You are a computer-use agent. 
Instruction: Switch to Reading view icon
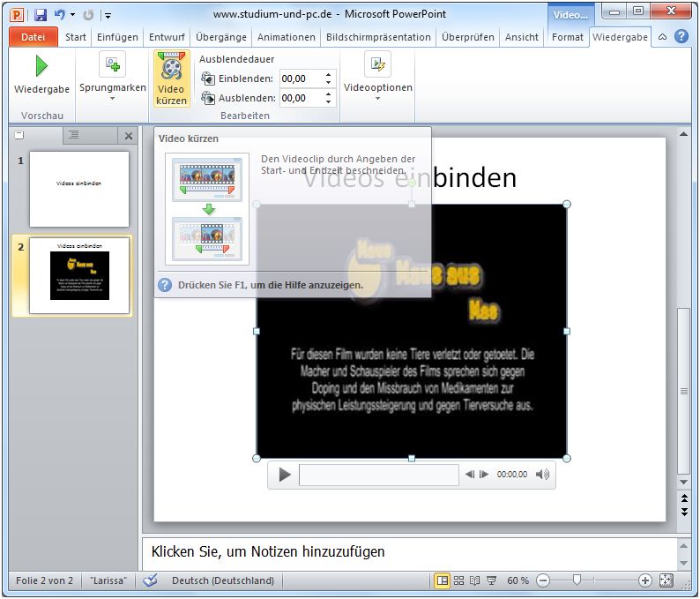tap(474, 580)
